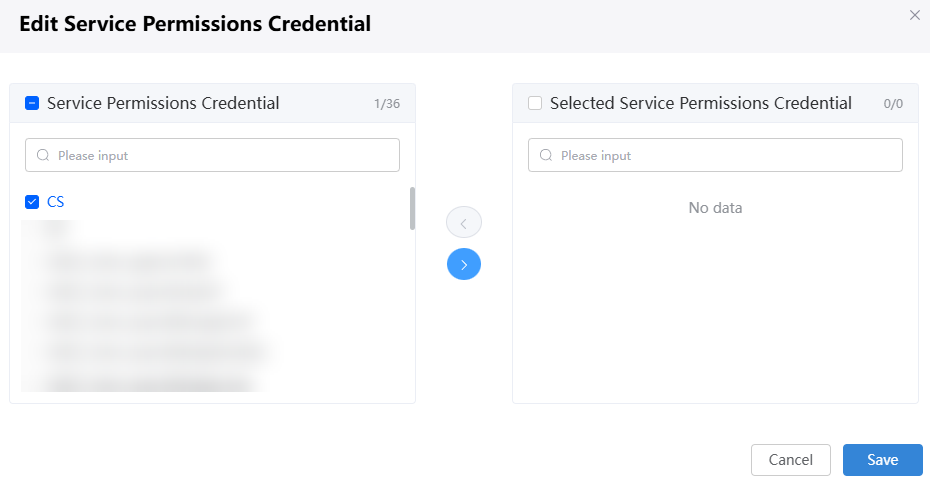This screenshot has width=930, height=481.
Task: Click the Edit Service Permissions Credential heading
Action: tap(195, 24)
